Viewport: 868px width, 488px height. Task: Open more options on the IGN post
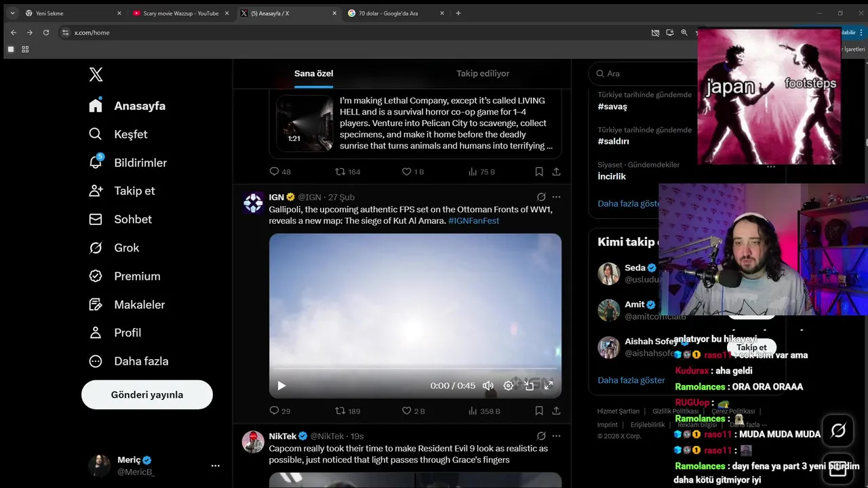556,197
